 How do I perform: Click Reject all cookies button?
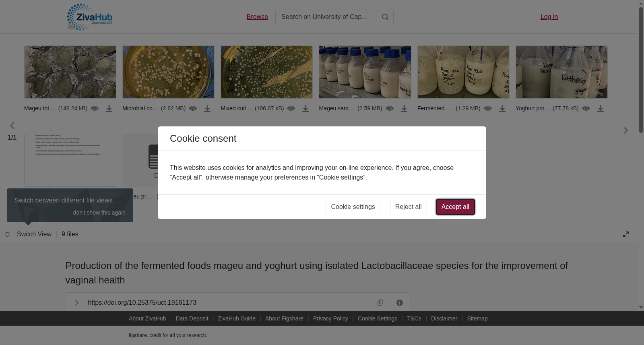click(x=409, y=207)
